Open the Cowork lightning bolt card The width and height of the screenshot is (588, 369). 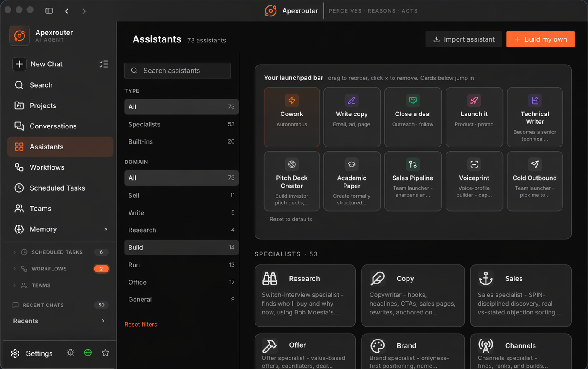(x=292, y=117)
